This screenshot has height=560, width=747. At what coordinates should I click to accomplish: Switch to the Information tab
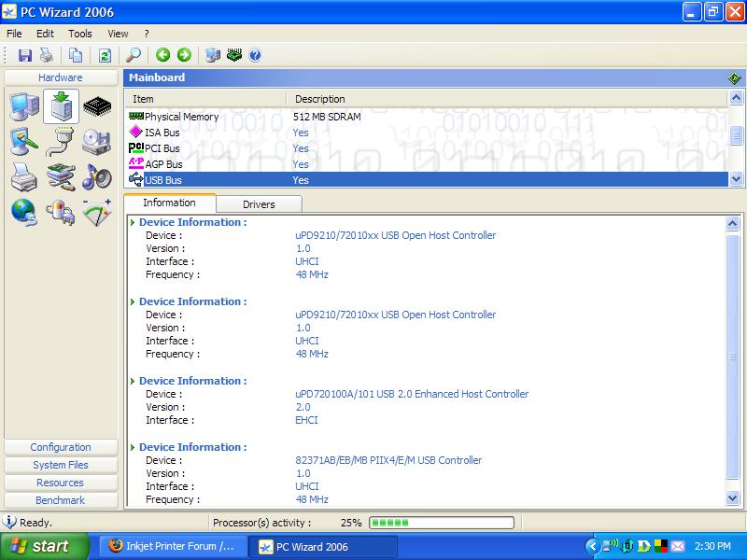pyautogui.click(x=170, y=203)
